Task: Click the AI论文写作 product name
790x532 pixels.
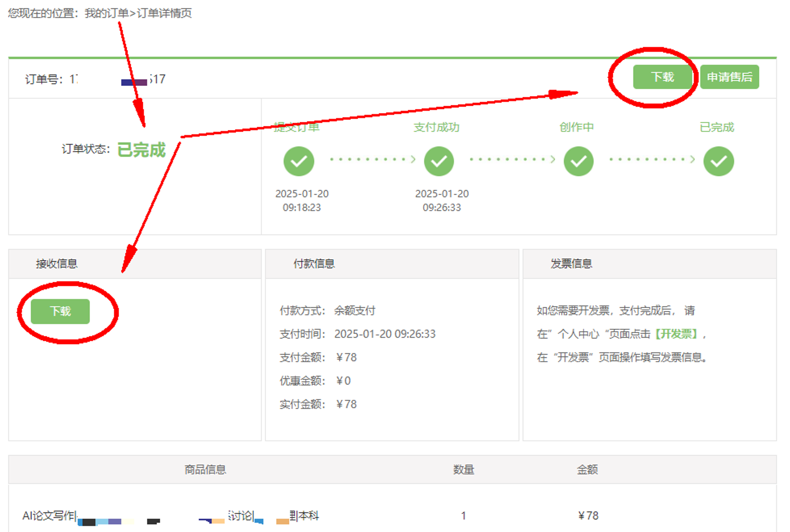Action: coord(170,516)
